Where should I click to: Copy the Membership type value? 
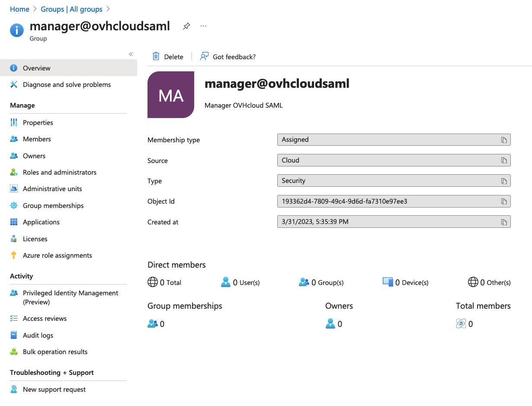click(503, 139)
